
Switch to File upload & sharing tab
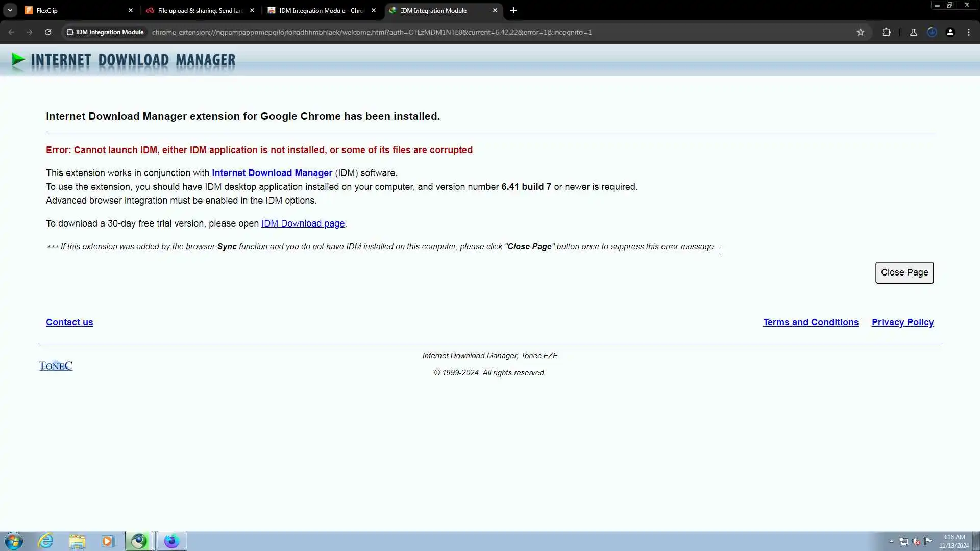pyautogui.click(x=199, y=10)
